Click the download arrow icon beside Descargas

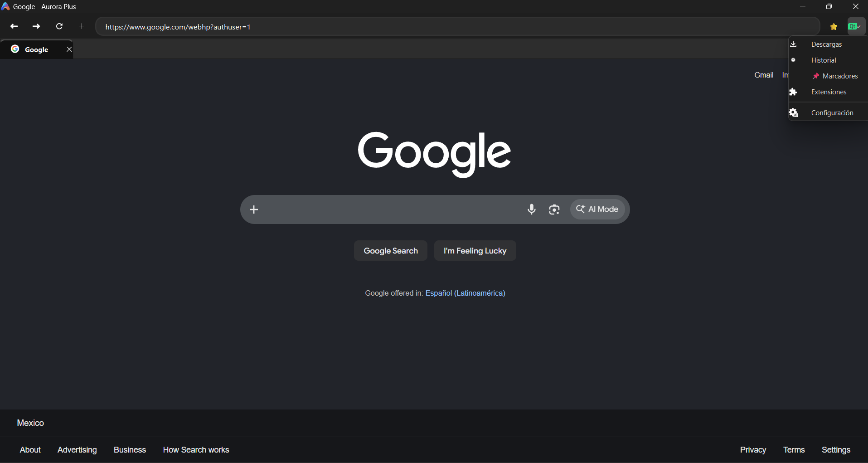[793, 44]
